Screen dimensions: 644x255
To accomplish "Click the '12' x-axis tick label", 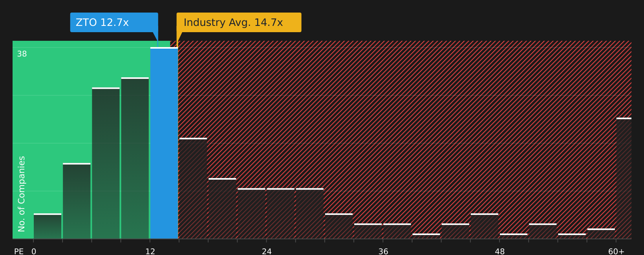I will point(150,251).
